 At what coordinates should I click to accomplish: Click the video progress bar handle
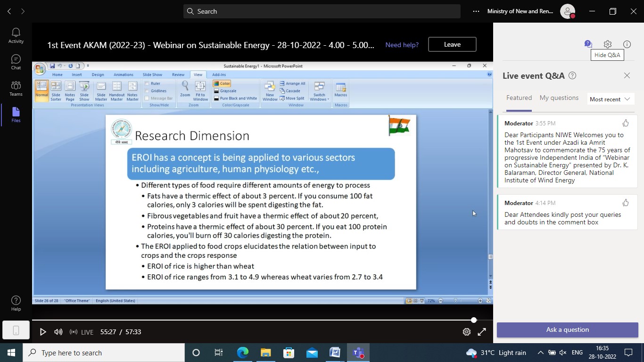474,320
